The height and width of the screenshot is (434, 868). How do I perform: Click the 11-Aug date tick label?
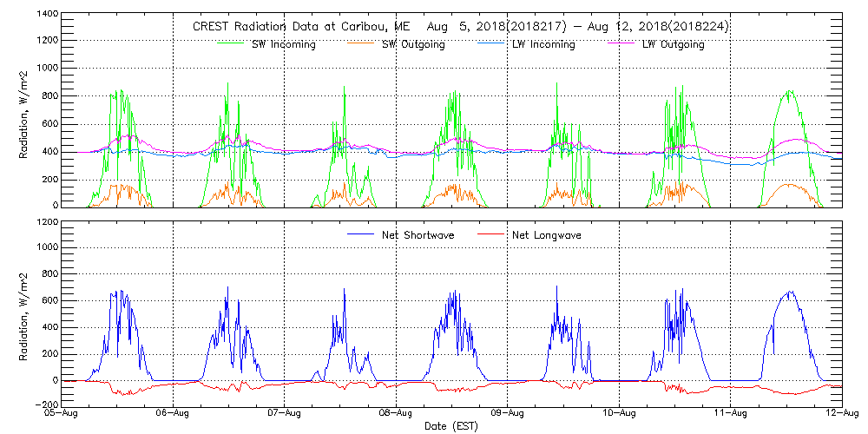[x=730, y=415]
